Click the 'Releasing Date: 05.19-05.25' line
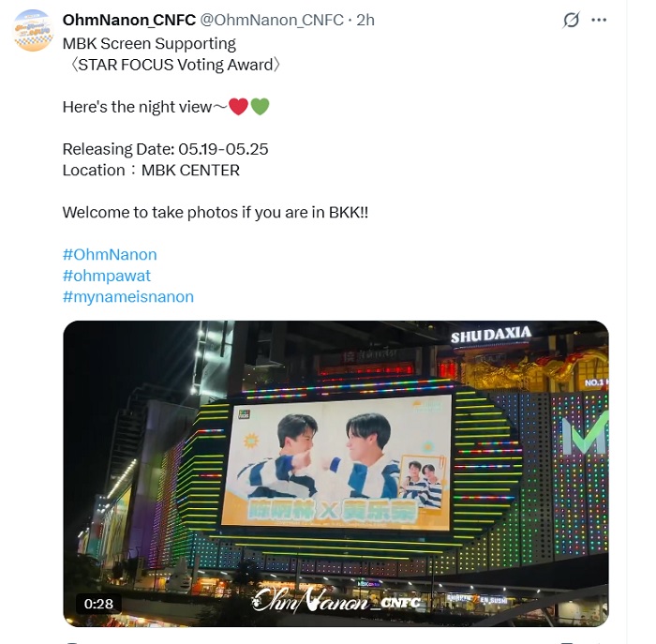Viewport: 656px width, 644px height. click(165, 149)
